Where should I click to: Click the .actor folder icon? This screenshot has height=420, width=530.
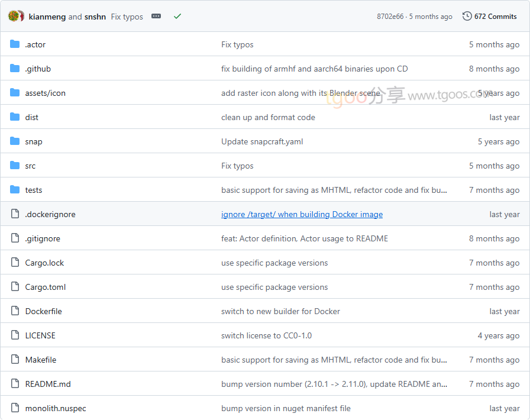15,44
